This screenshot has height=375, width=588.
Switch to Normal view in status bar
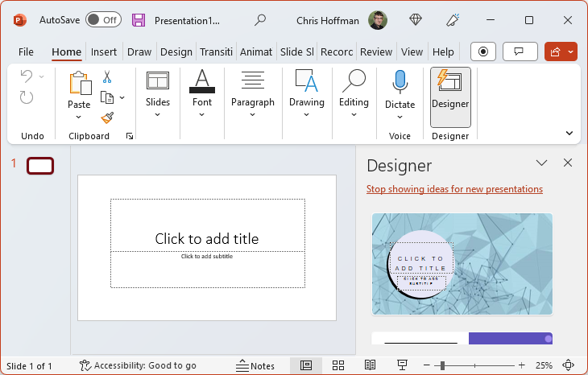[305, 365]
